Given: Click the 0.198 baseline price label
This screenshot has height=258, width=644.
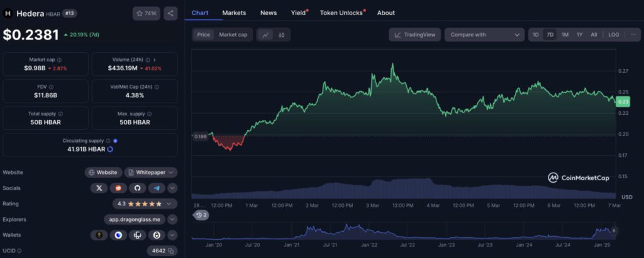Looking at the screenshot, I should click(x=200, y=137).
